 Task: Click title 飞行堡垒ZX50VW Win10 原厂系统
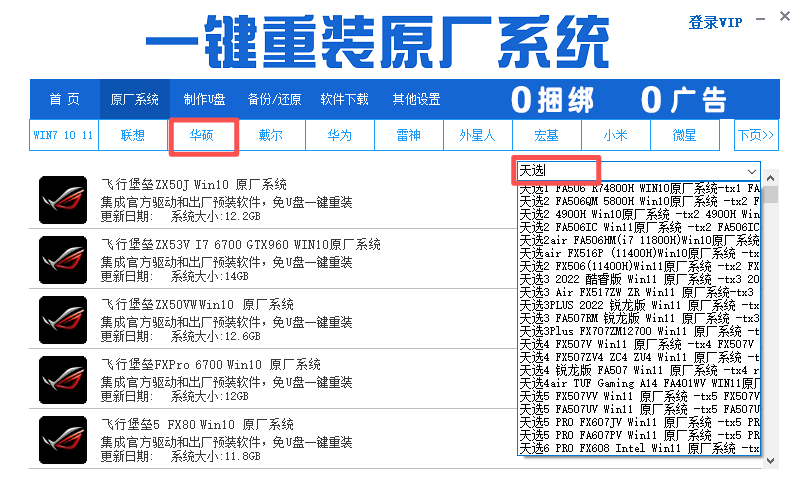197,304
